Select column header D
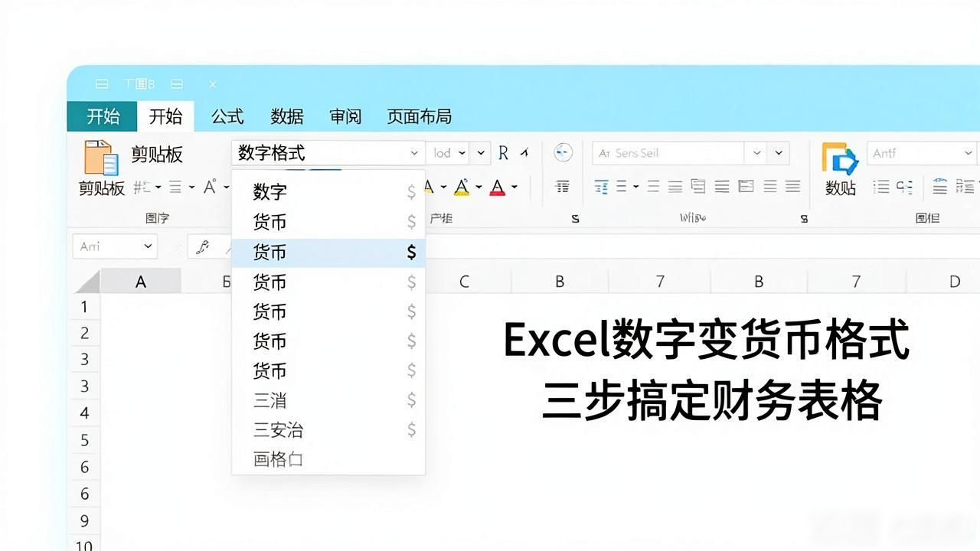Viewport: 980px width, 551px height. 954,282
